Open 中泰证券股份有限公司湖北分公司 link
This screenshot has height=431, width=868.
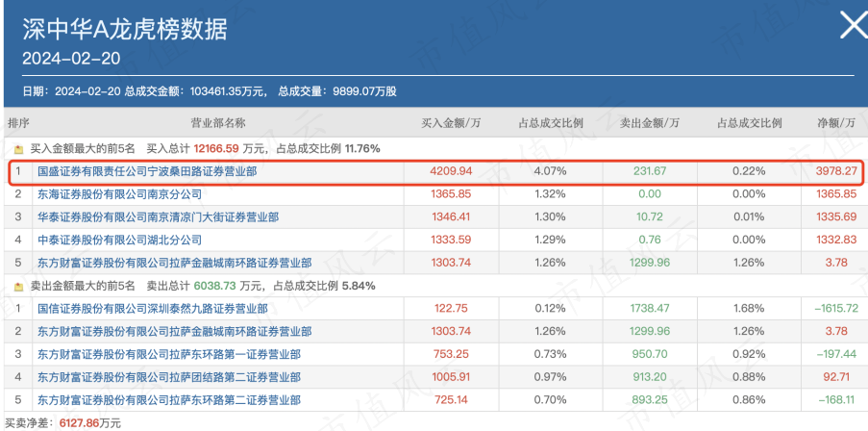pyautogui.click(x=119, y=240)
